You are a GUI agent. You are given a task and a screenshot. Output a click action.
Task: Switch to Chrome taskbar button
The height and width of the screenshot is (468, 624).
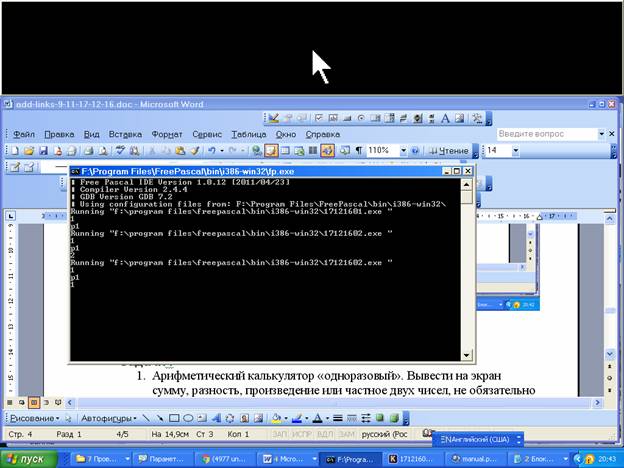click(x=224, y=459)
